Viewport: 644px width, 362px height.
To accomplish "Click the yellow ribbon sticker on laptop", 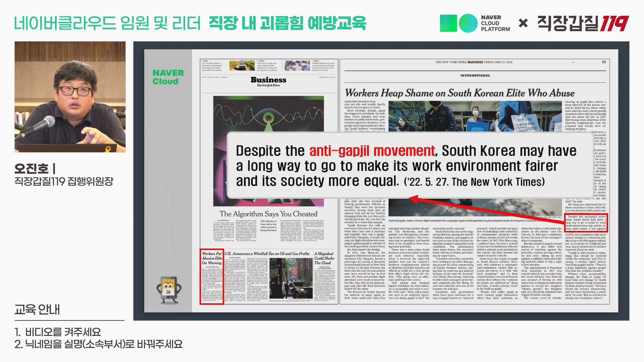I will 108,149.
